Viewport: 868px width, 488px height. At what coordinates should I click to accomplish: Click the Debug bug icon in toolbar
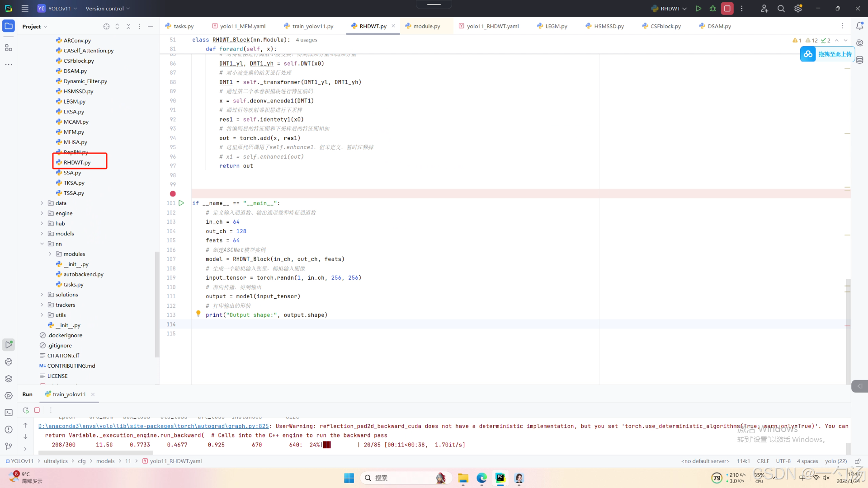pos(713,9)
